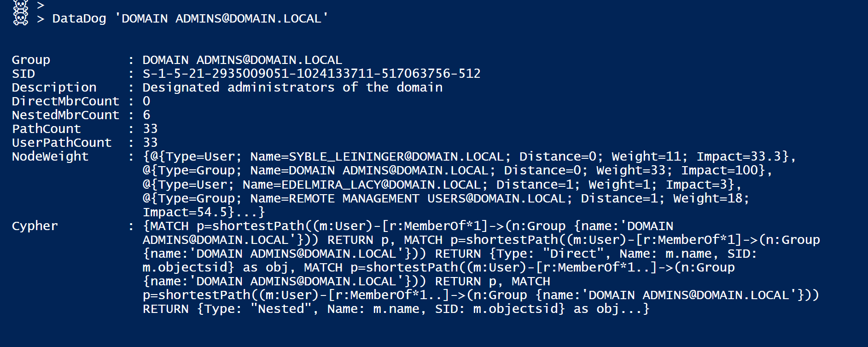Click the skull icon on the empty prompt line
This screenshot has width=868, height=347.
20,5
